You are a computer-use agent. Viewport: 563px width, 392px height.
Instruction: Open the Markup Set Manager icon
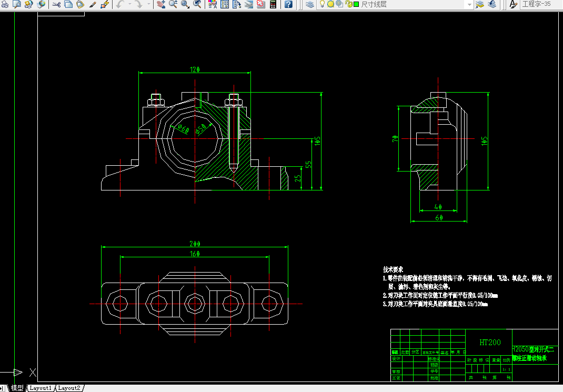(260, 4)
